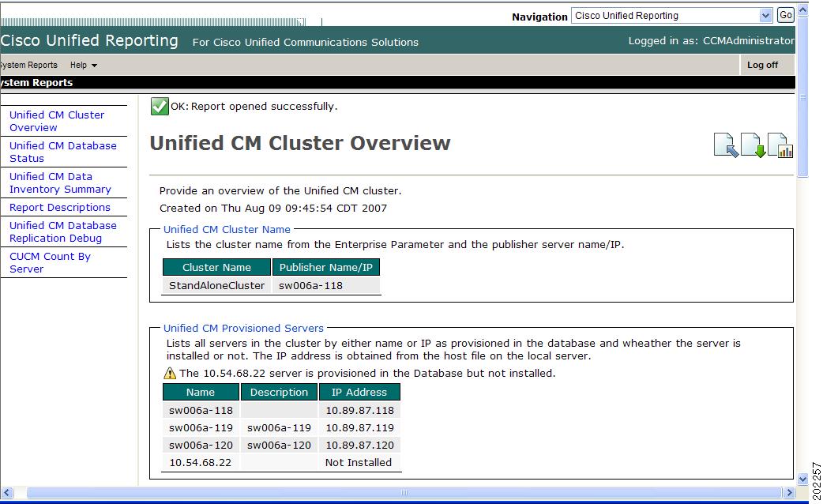The image size is (823, 504).
Task: Click the report view icon with arrow
Action: (726, 145)
